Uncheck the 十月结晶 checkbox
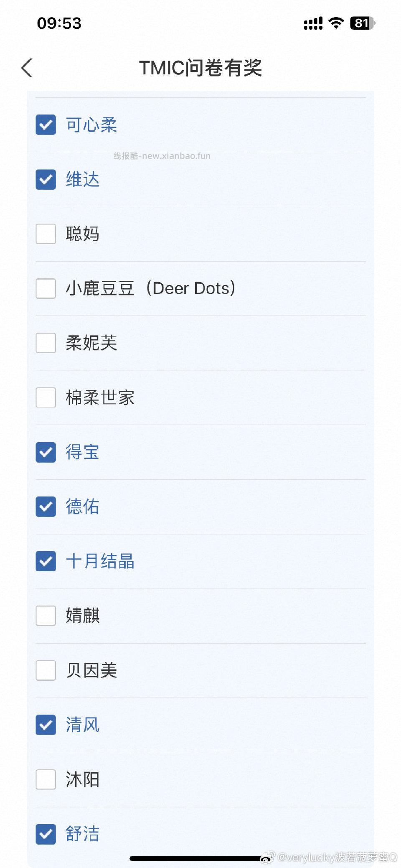 coord(46,561)
